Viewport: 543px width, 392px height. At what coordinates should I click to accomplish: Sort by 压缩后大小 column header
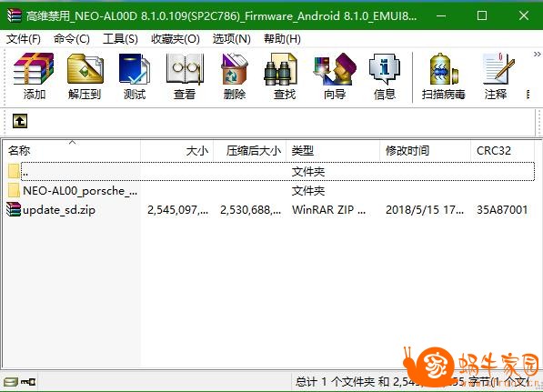tap(250, 151)
